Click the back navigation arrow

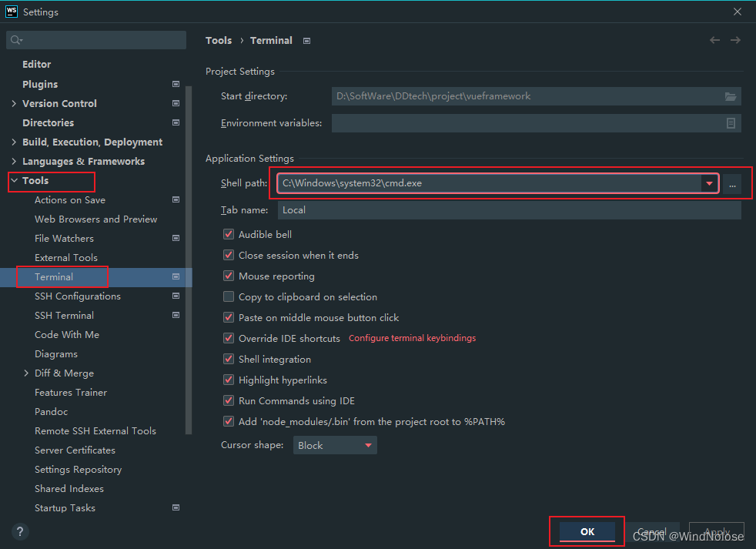714,40
